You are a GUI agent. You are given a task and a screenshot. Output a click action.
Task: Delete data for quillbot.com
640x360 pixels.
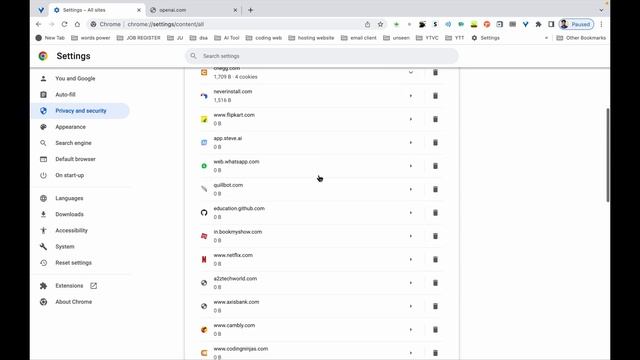coord(435,189)
